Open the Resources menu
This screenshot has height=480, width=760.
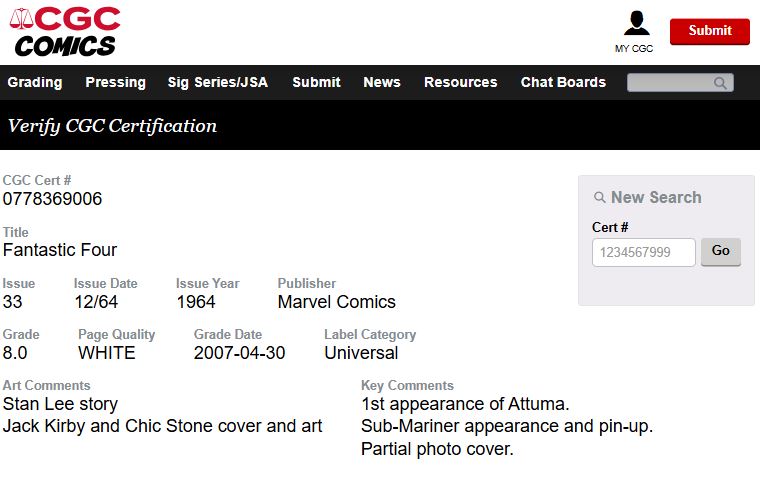pyautogui.click(x=460, y=82)
